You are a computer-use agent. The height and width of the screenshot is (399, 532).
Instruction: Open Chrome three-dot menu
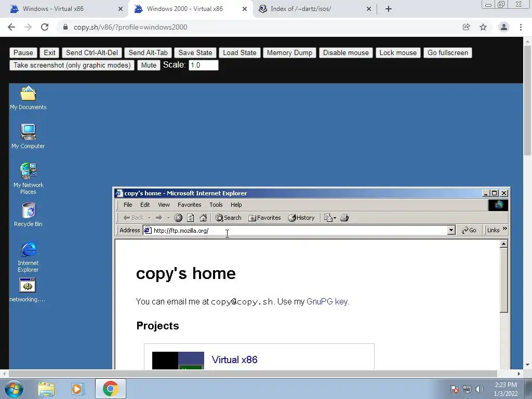coord(521,27)
